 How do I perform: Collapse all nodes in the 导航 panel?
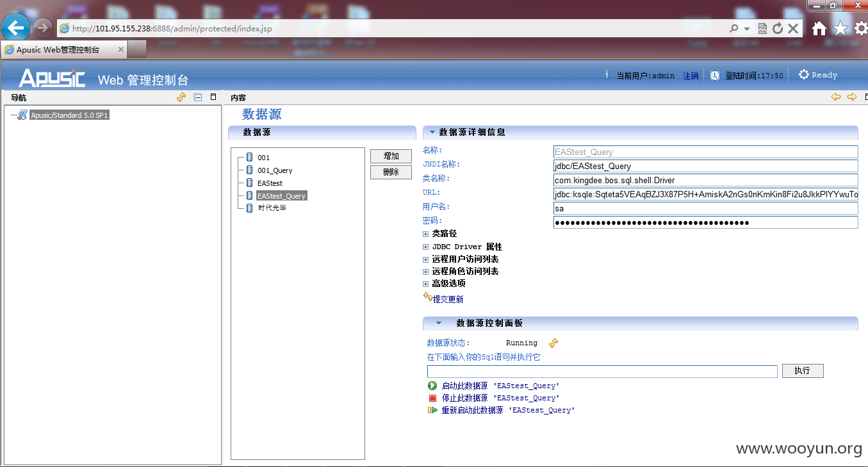click(x=198, y=97)
